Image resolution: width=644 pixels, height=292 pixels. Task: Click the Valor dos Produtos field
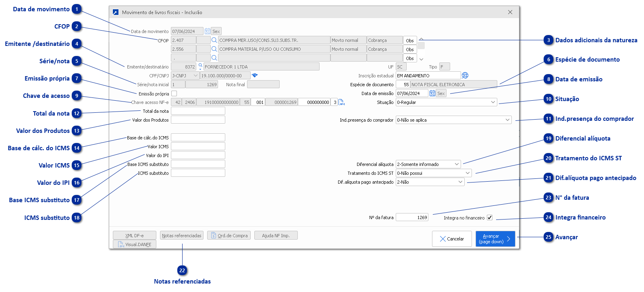tap(198, 120)
